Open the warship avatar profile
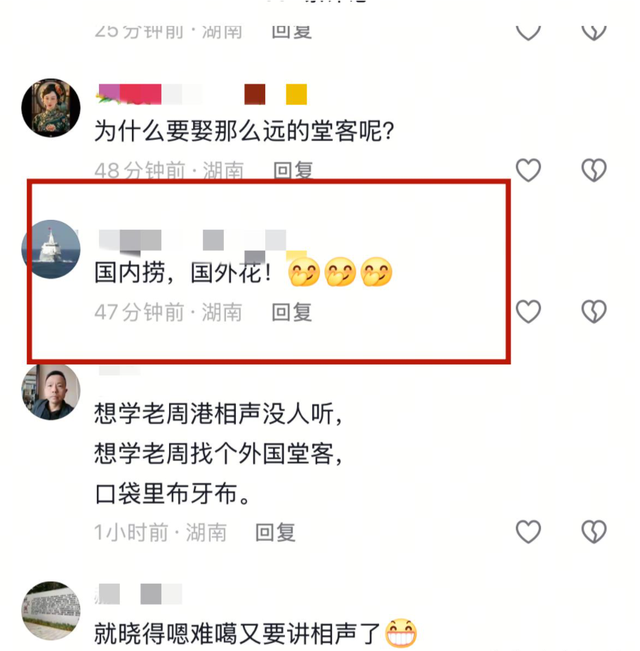Image resolution: width=640 pixels, height=651 pixels. (x=51, y=249)
